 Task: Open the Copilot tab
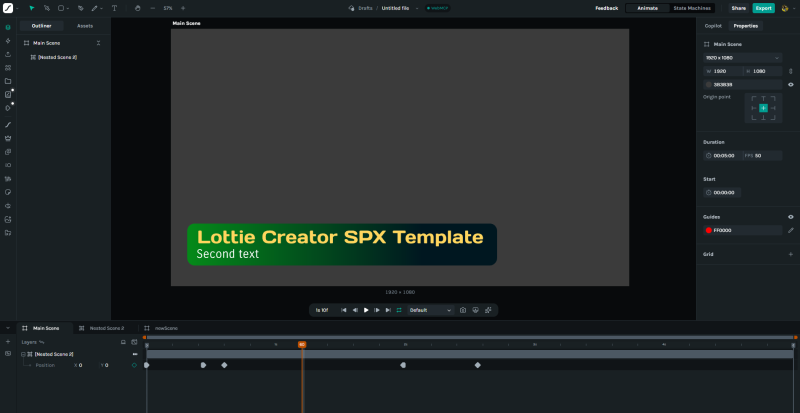pyautogui.click(x=713, y=26)
